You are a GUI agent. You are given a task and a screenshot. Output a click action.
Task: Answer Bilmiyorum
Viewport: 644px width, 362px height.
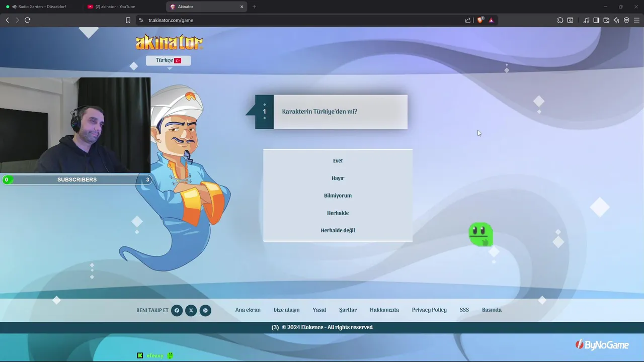(x=338, y=196)
